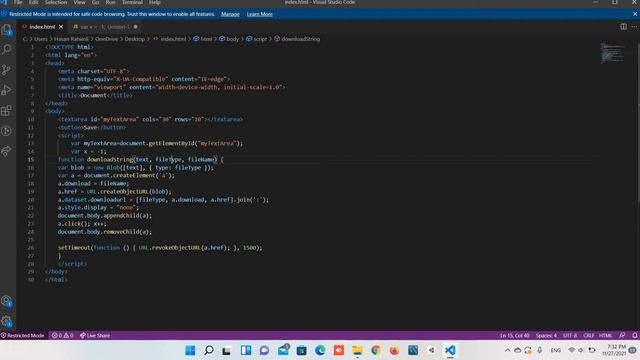The image size is (640, 360).
Task: Click the Learn More link in banner
Action: (x=260, y=14)
